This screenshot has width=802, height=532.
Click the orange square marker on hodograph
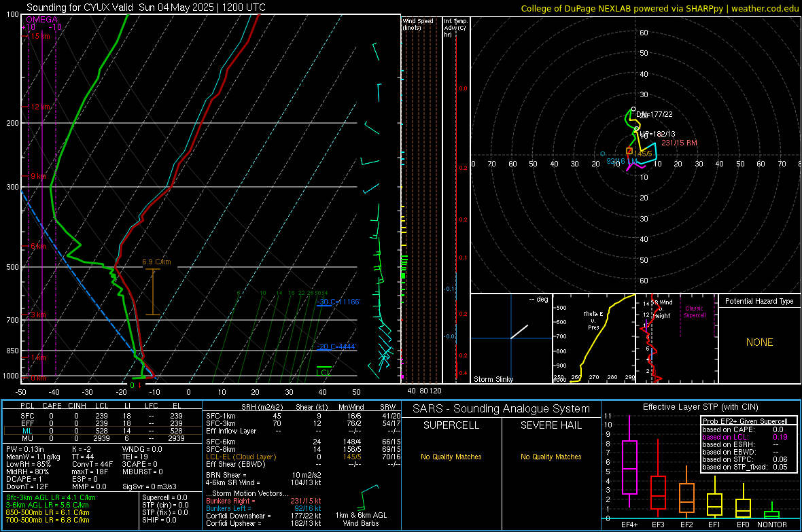pyautogui.click(x=629, y=151)
